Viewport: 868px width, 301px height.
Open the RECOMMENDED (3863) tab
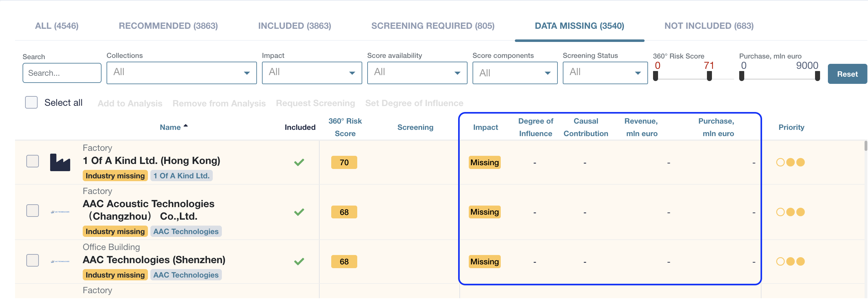tap(168, 26)
